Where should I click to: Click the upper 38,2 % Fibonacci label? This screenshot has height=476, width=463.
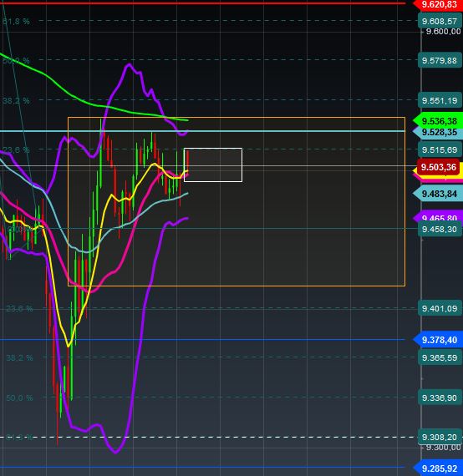[x=16, y=100]
